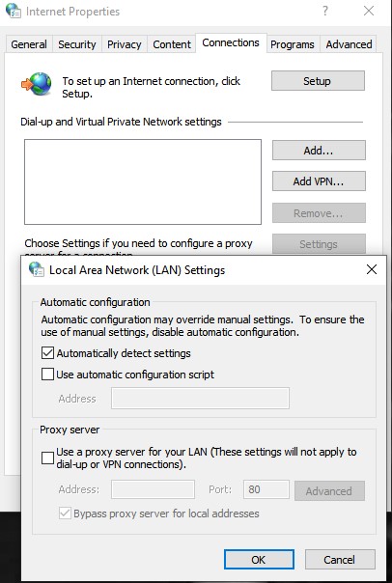Viewport: 392px width, 583px height.
Task: Click the LAN Settings dialog globe icon
Action: [x=37, y=269]
